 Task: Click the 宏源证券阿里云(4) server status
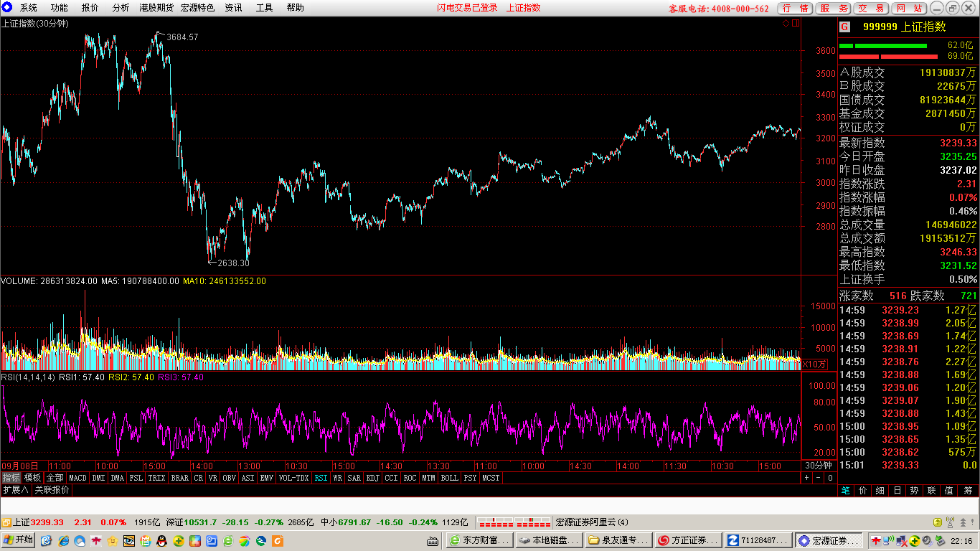pos(592,522)
